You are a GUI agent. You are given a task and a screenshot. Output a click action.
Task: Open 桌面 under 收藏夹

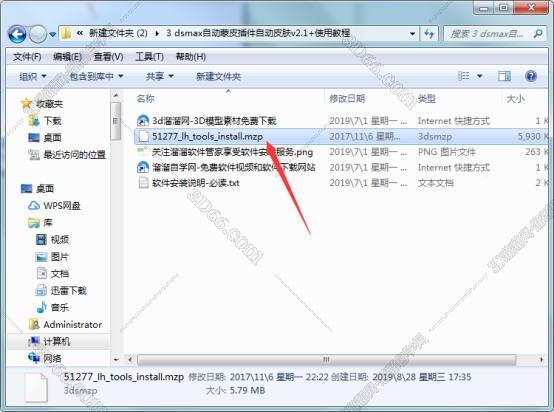tap(52, 138)
